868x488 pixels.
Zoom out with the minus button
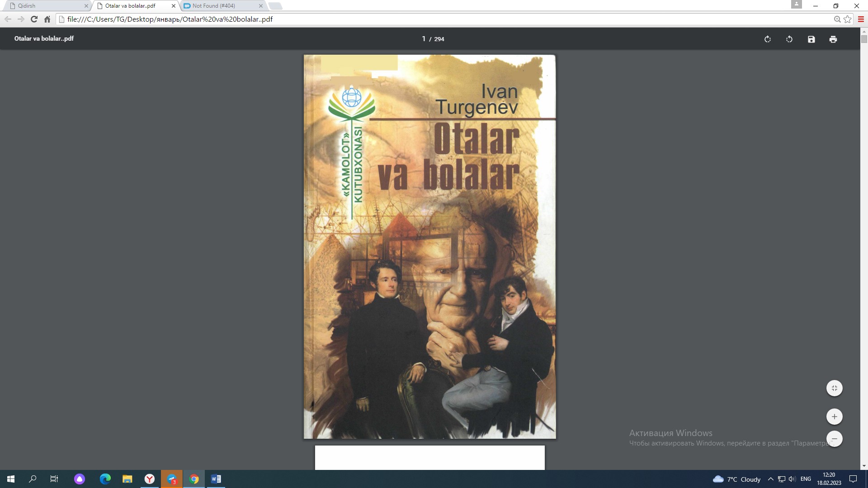pos(835,439)
